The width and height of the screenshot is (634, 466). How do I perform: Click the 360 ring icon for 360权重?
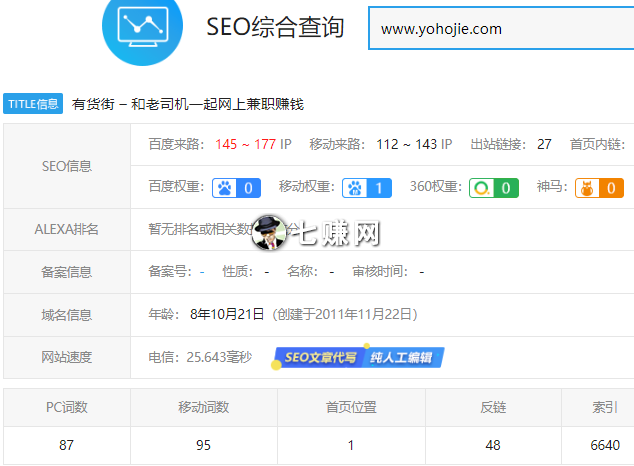[482, 188]
